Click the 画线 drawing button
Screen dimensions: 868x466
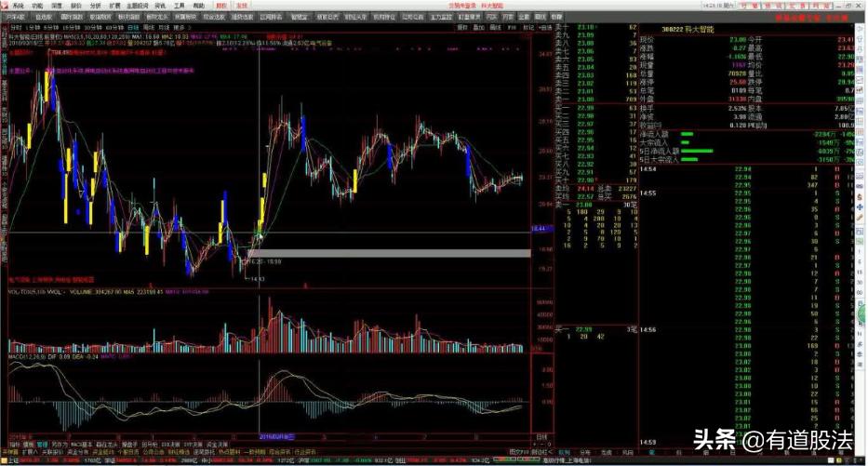tap(496, 27)
